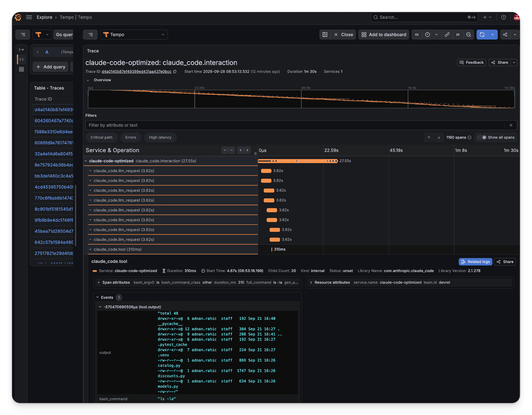
Task: Jump to next matching span arrow
Action: point(439,137)
